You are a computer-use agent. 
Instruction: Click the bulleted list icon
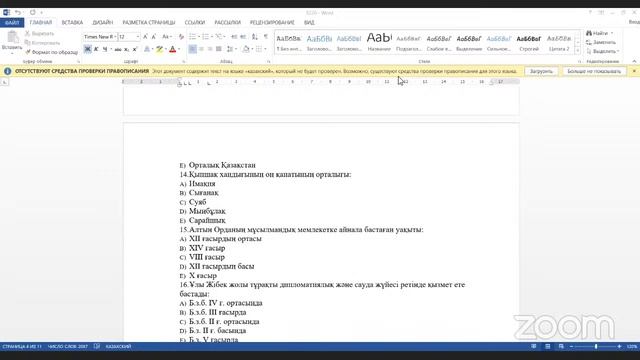tap(192, 37)
